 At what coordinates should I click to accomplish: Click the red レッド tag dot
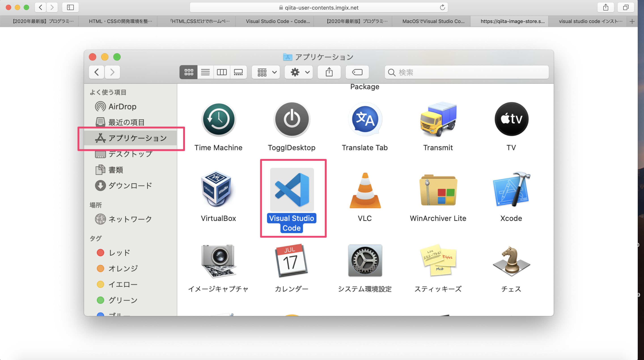[x=100, y=253]
